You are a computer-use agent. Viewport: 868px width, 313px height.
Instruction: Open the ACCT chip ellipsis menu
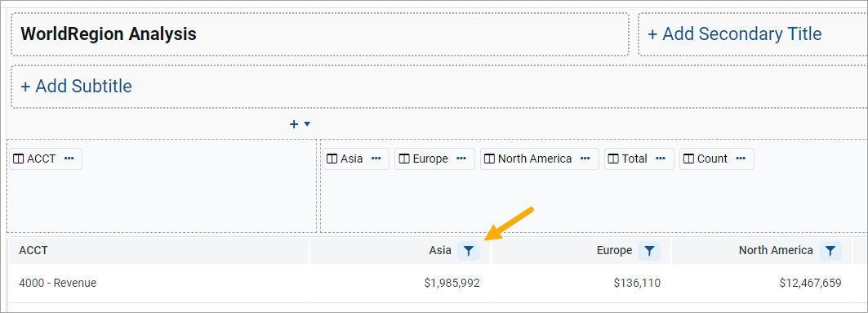(x=69, y=159)
